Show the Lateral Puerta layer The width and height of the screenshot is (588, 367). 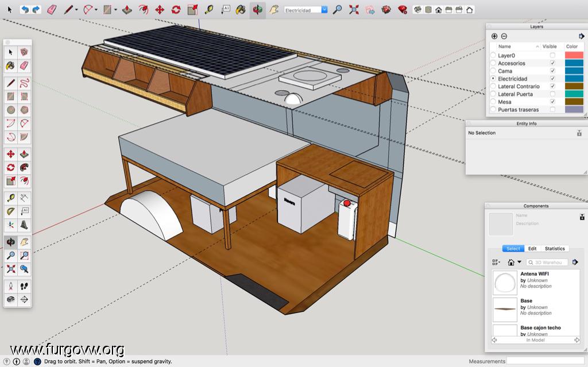(552, 94)
